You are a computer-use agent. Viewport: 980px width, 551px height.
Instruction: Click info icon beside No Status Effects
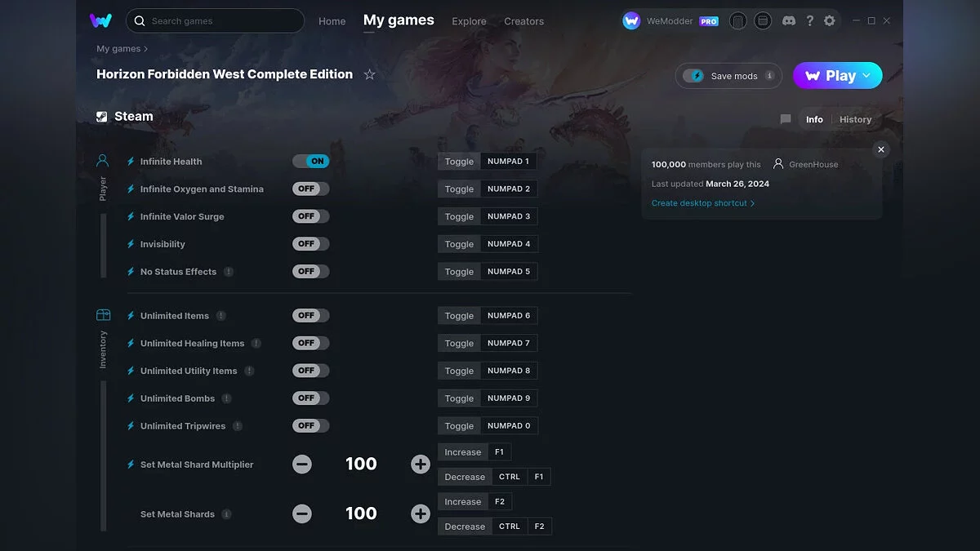[x=229, y=272]
